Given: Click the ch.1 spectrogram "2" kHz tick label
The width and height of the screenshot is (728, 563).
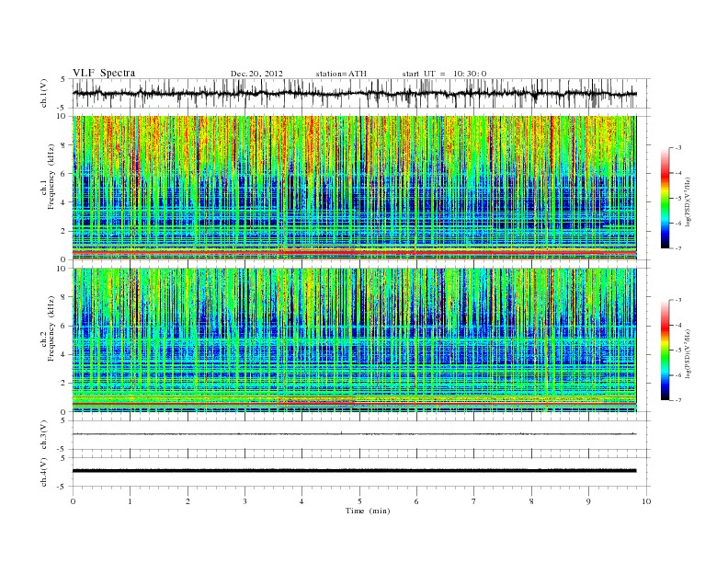Looking at the screenshot, I should [x=63, y=231].
